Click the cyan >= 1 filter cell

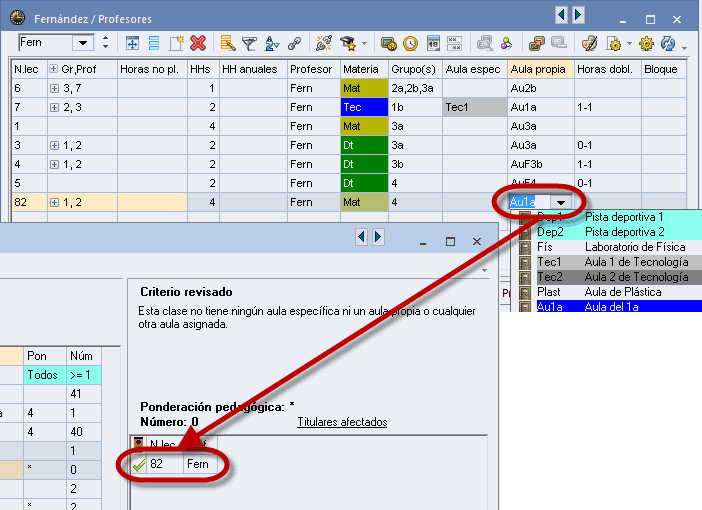(x=84, y=375)
